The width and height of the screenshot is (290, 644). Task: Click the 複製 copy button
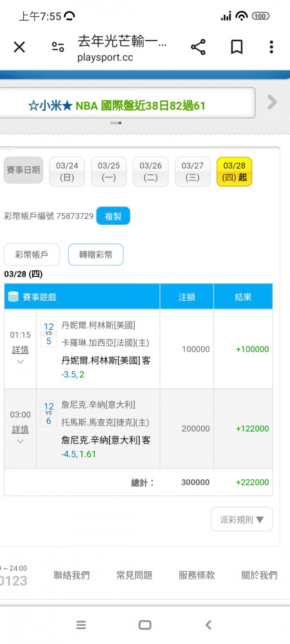[113, 216]
